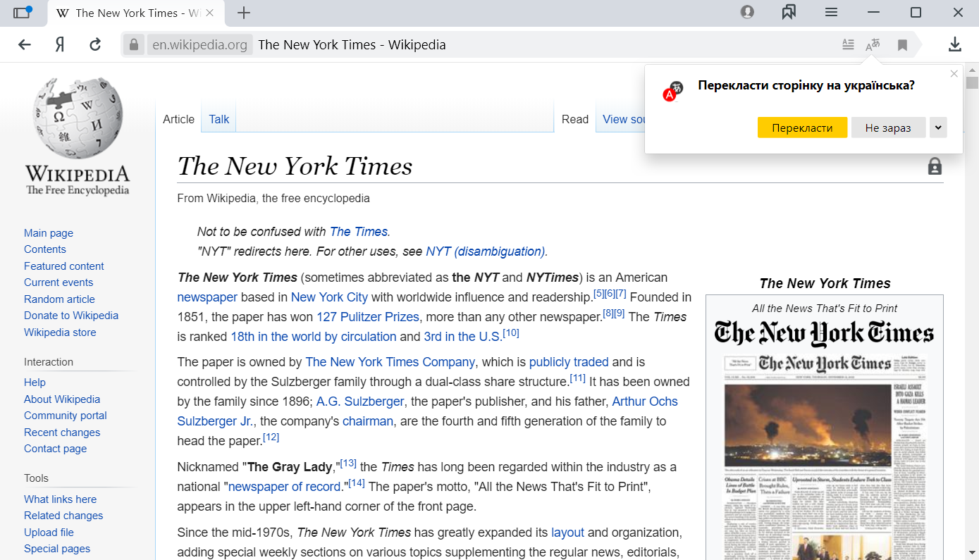
Task: Click the article protection padlock icon
Action: click(x=935, y=166)
